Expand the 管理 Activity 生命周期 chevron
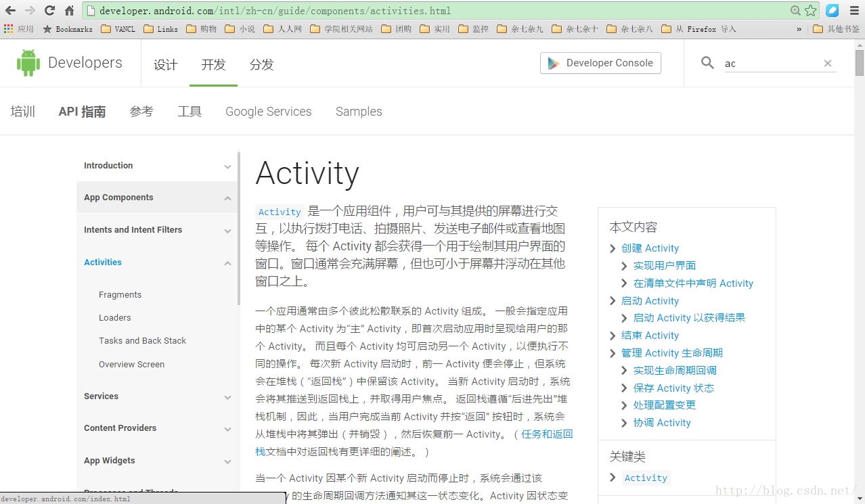This screenshot has height=504, width=865. pos(613,353)
